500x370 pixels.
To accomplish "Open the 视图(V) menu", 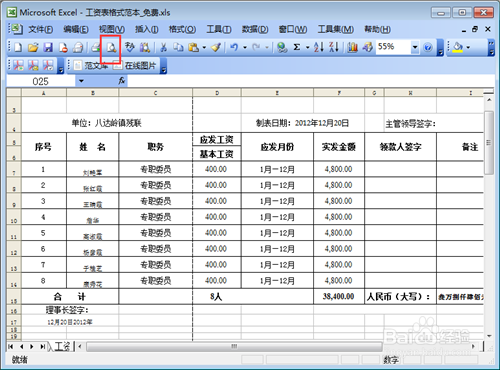I will pyautogui.click(x=112, y=30).
